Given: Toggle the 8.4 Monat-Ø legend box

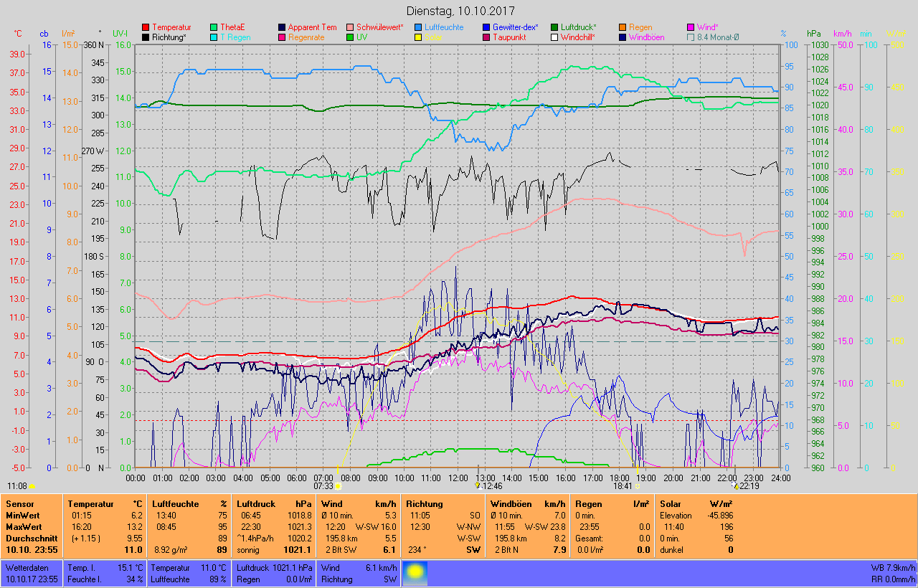Looking at the screenshot, I should tap(691, 37).
